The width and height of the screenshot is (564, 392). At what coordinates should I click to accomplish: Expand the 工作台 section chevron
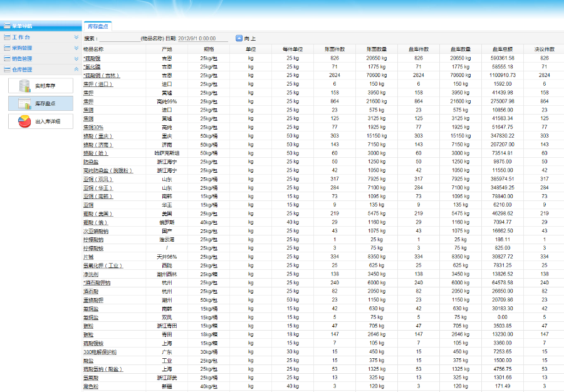pos(76,37)
